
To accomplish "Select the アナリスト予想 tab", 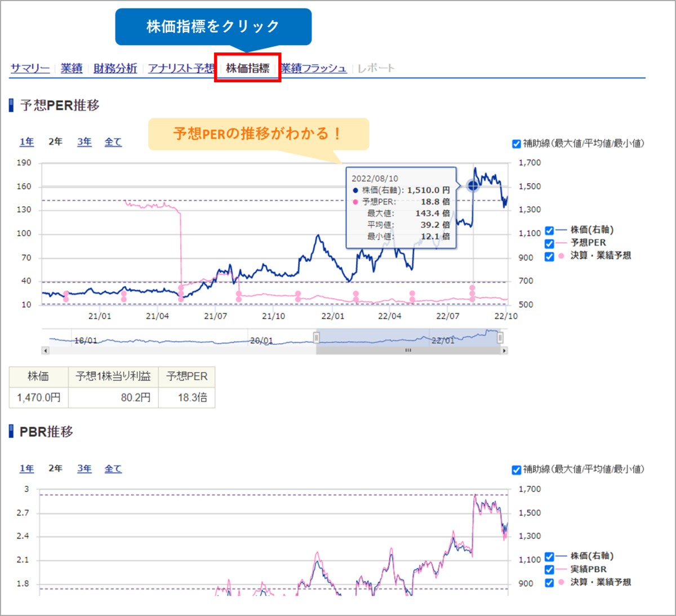I will pos(180,68).
